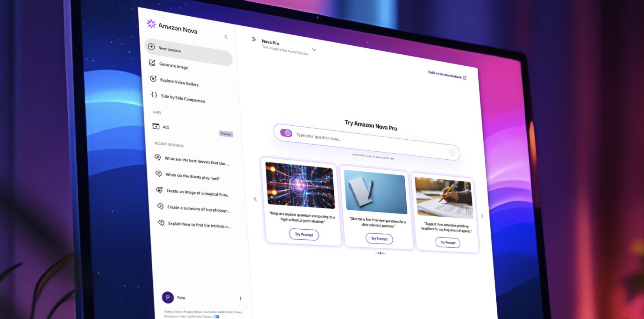This screenshot has height=319, width=644.
Task: Click the notebook and pen card image
Action: point(376,192)
